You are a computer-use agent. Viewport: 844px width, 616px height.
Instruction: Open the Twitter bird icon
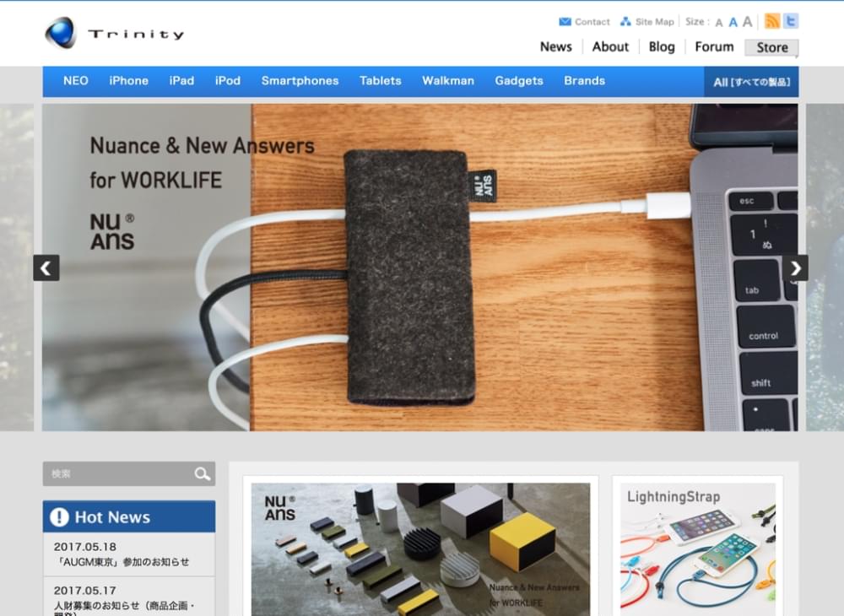[790, 21]
